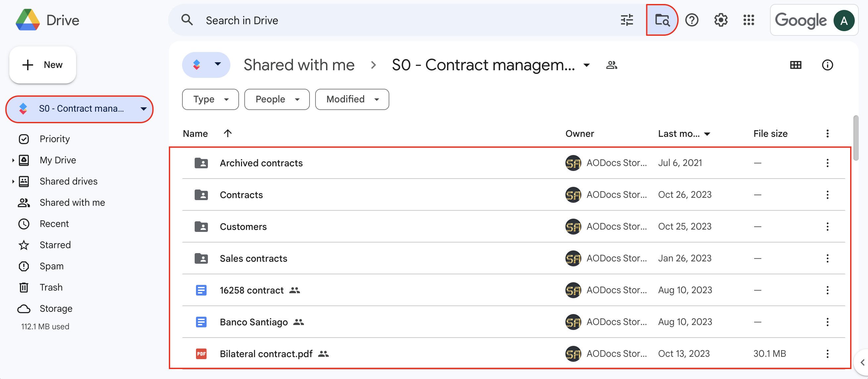
Task: Open the Help question mark icon
Action: [692, 20]
